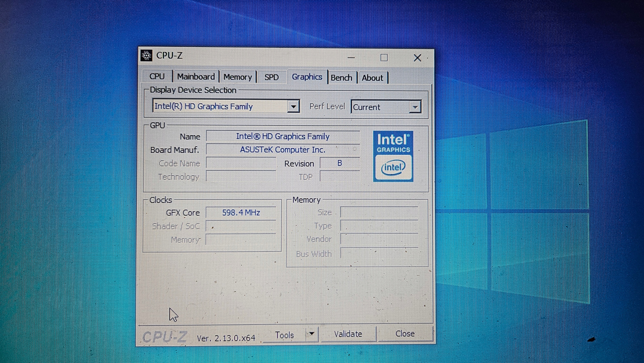
Task: Expand the Display Device Selection dropdown
Action: click(293, 107)
